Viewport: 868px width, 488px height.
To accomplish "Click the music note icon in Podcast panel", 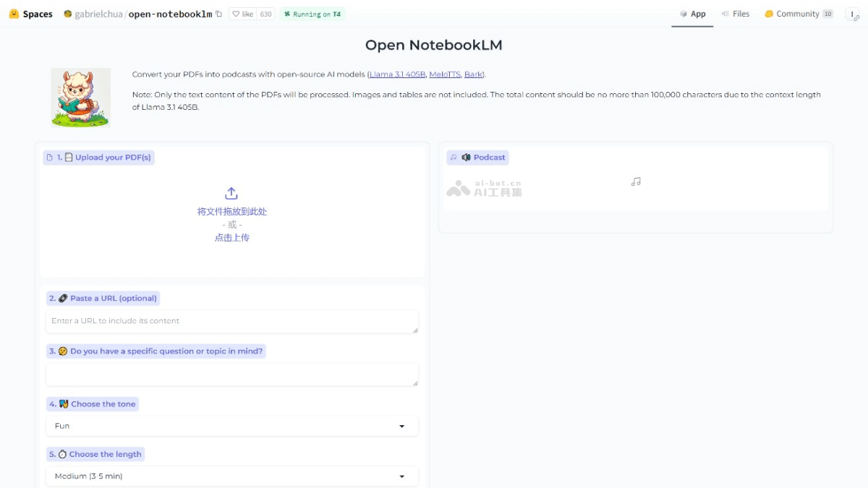I will click(635, 181).
